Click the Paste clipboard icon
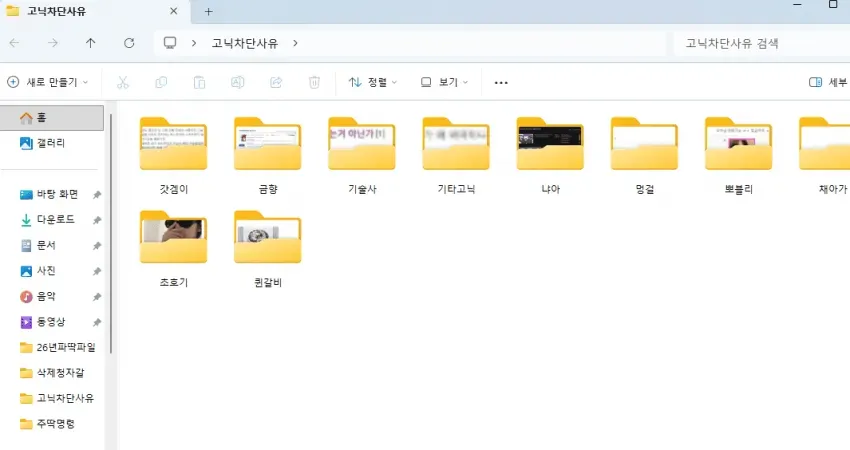 (x=199, y=82)
